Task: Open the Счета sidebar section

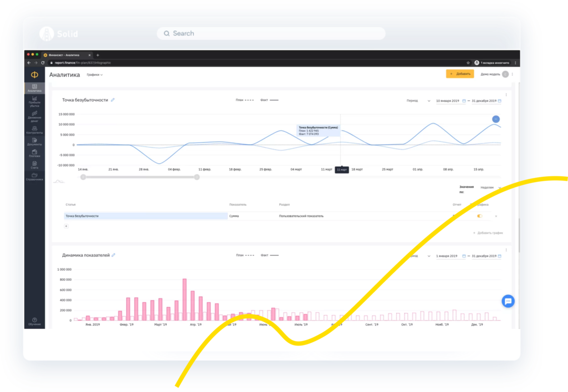Action: pyautogui.click(x=35, y=165)
